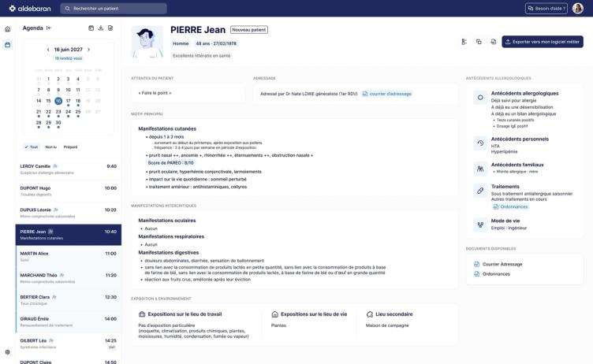
Task: Open MARTIN Alice 11:00 appointment
Action: pyautogui.click(x=69, y=256)
